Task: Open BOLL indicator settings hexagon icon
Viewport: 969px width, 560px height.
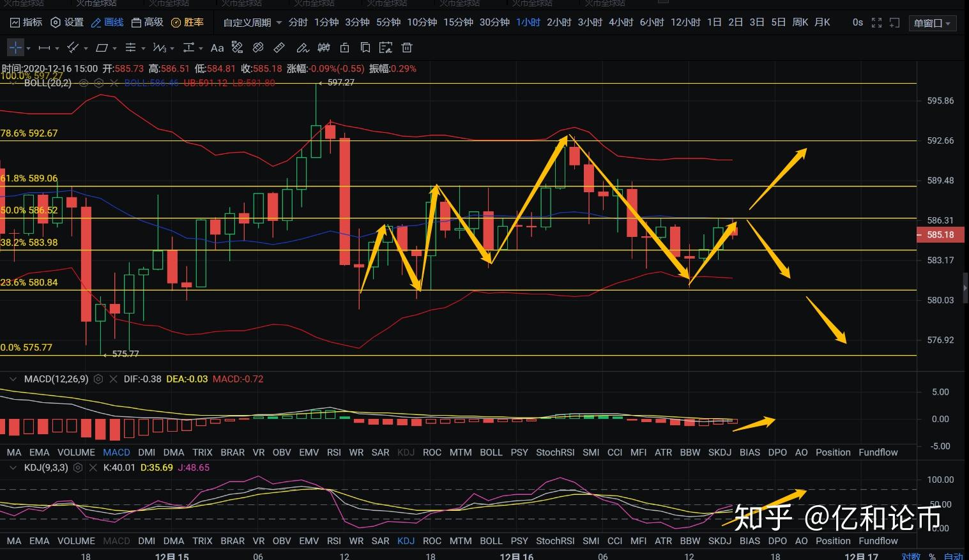Action: (x=99, y=83)
